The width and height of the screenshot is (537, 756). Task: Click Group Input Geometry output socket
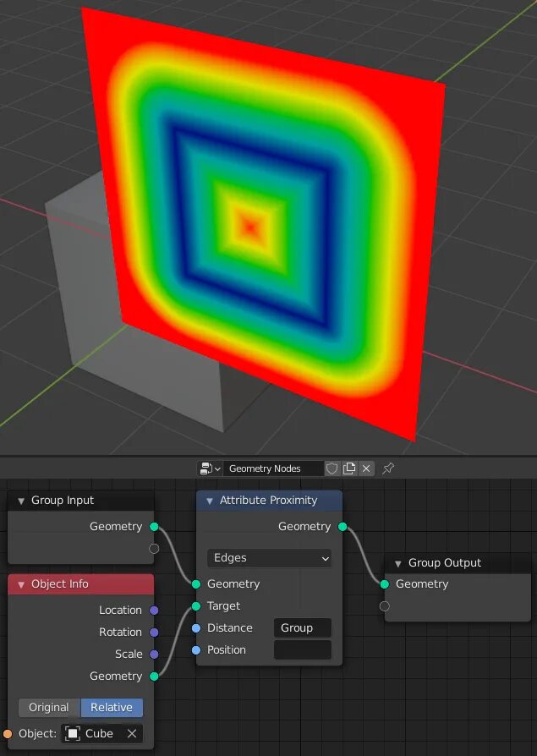tap(154, 527)
